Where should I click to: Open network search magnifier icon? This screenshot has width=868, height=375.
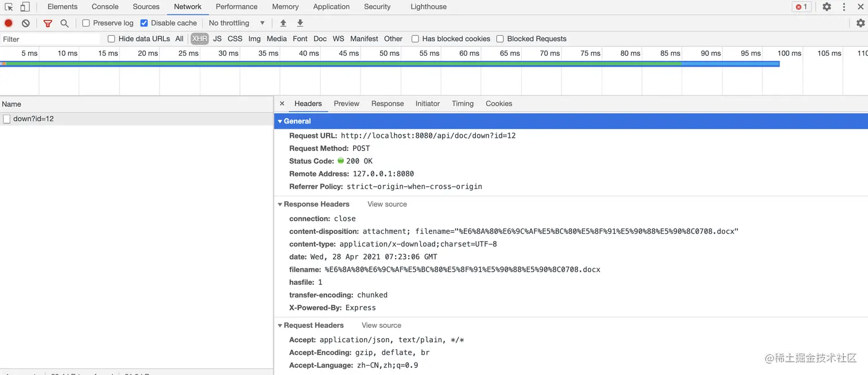64,23
